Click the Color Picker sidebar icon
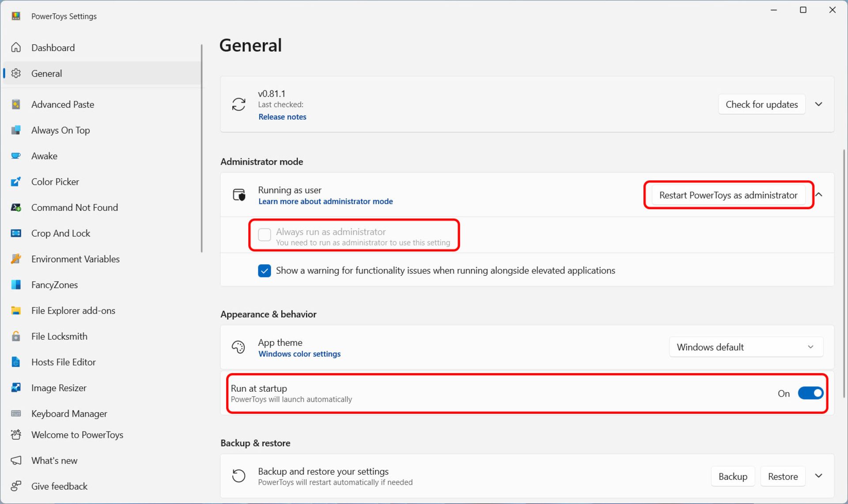Viewport: 848px width, 504px height. click(17, 181)
